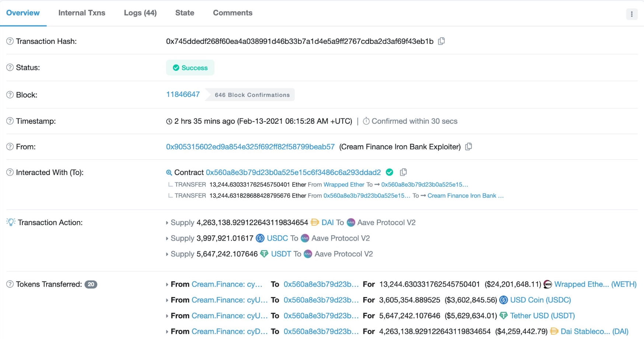This screenshot has width=644, height=339.
Task: Select the transaction hash text
Action: coord(300,41)
